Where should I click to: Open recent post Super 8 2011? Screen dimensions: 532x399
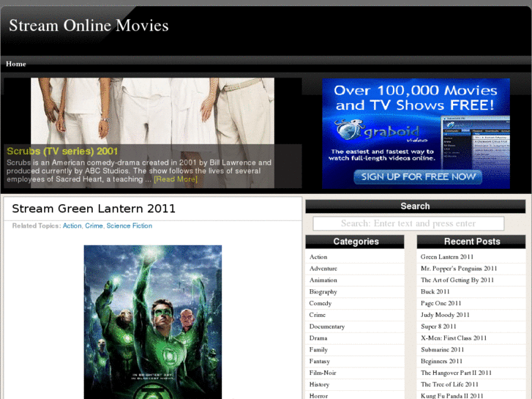(x=438, y=327)
